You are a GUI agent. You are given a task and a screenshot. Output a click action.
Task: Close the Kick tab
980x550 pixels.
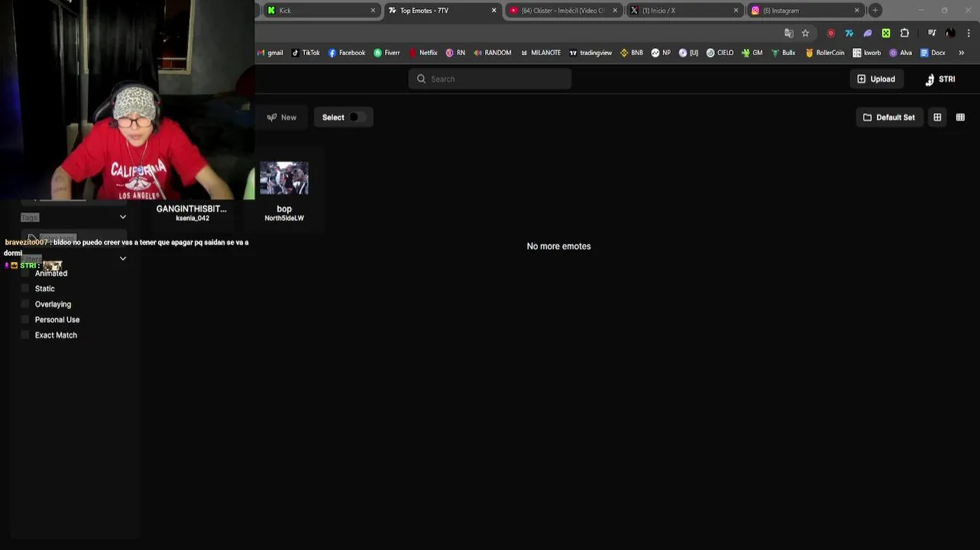tap(373, 11)
